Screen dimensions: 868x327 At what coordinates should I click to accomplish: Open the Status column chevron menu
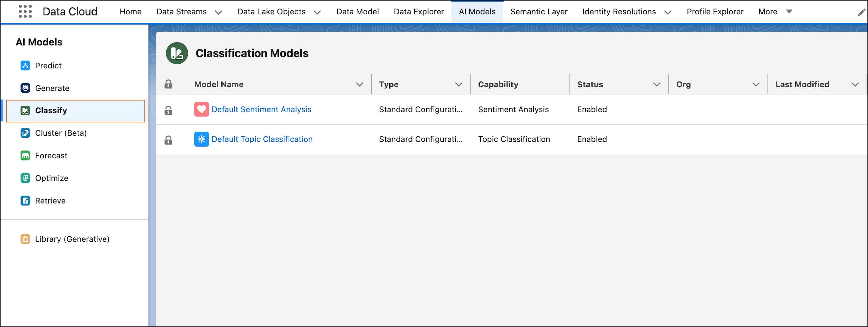point(657,85)
